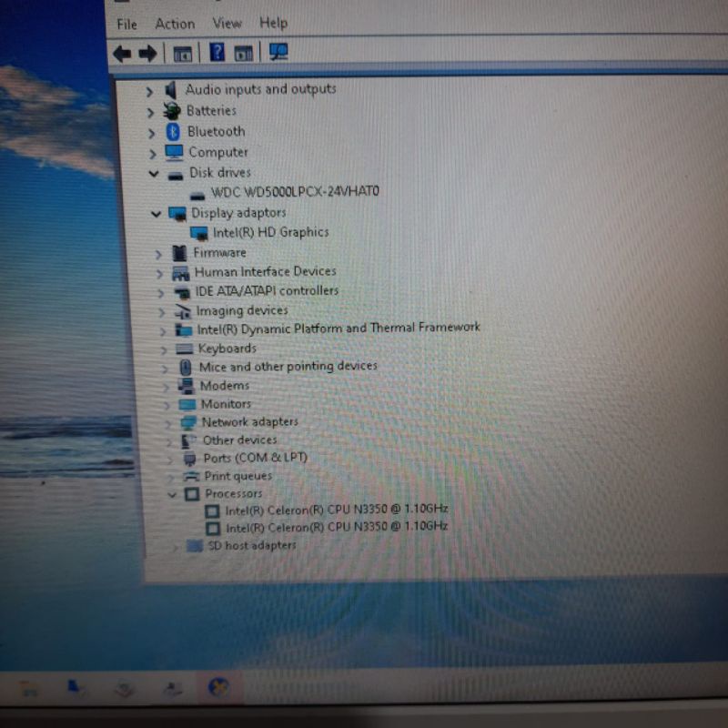This screenshot has height=728, width=728.
Task: Collapse the Display adaptors node
Action: coord(156,214)
